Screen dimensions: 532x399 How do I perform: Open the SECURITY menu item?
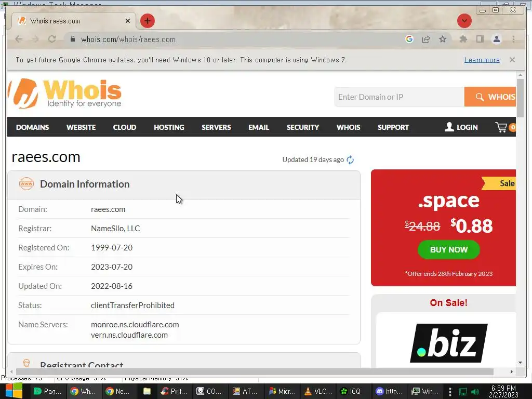pyautogui.click(x=303, y=127)
